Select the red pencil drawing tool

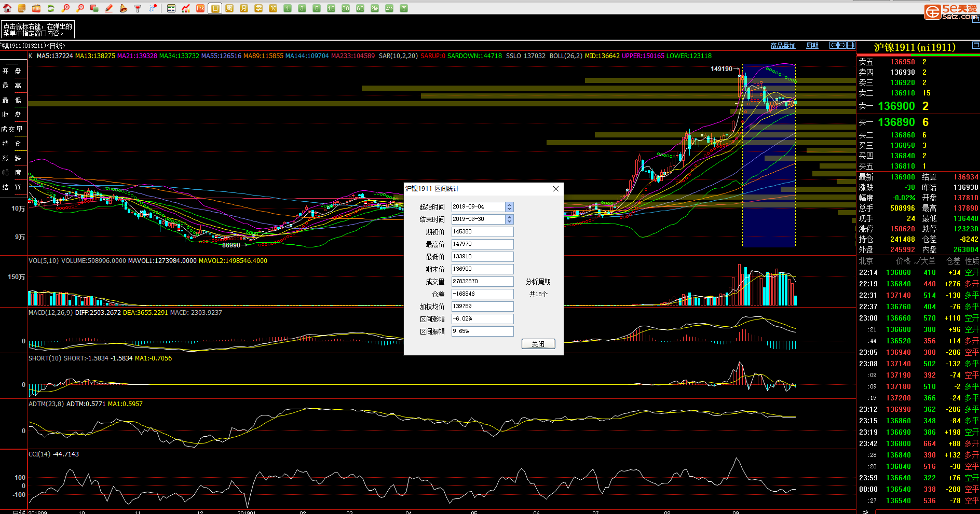tap(109, 8)
